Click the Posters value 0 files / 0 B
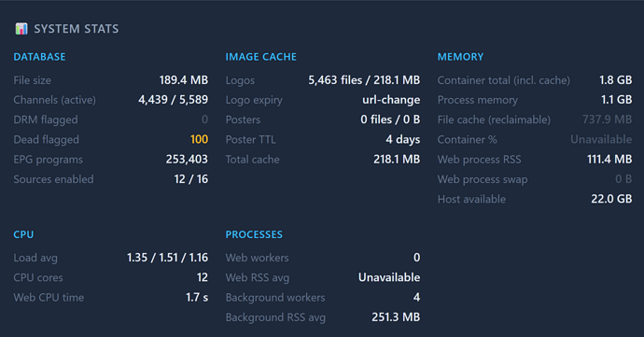 (x=390, y=119)
